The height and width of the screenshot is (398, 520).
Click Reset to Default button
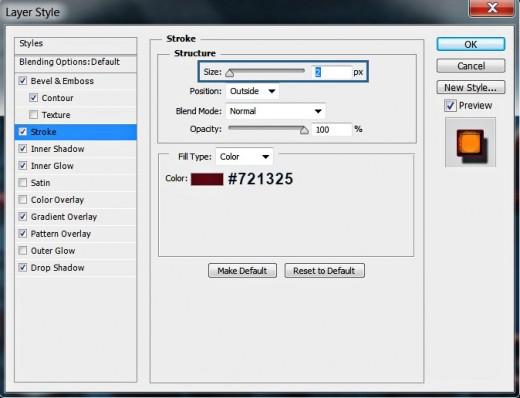[324, 271]
